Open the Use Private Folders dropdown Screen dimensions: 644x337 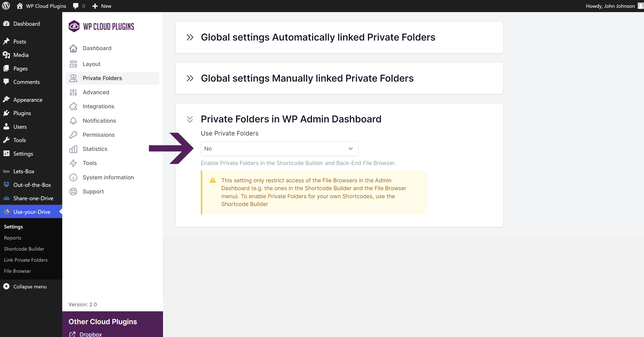click(x=279, y=149)
